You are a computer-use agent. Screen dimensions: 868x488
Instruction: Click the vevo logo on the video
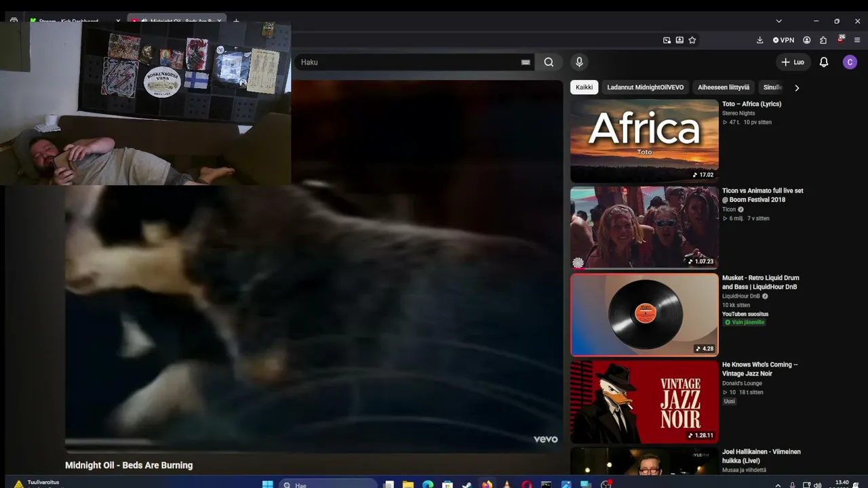[x=545, y=439]
